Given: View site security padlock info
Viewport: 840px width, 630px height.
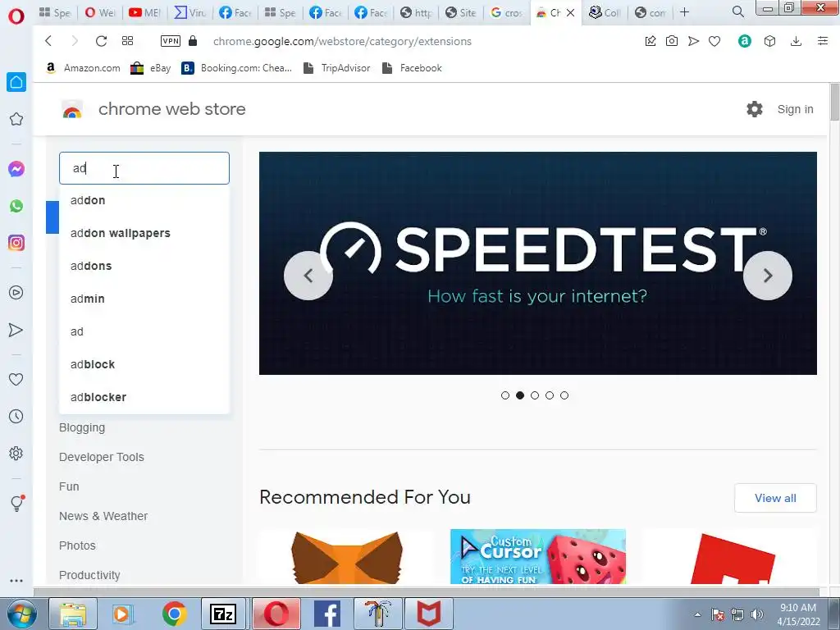Looking at the screenshot, I should click(193, 41).
